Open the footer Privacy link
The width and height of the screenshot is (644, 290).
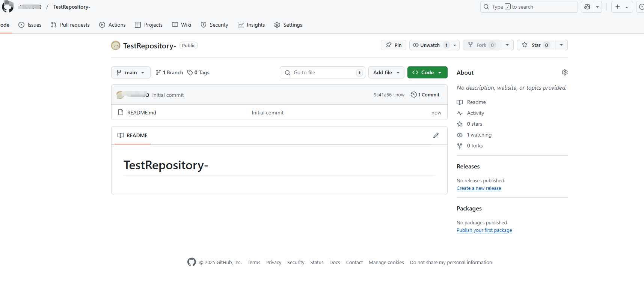coord(274,263)
